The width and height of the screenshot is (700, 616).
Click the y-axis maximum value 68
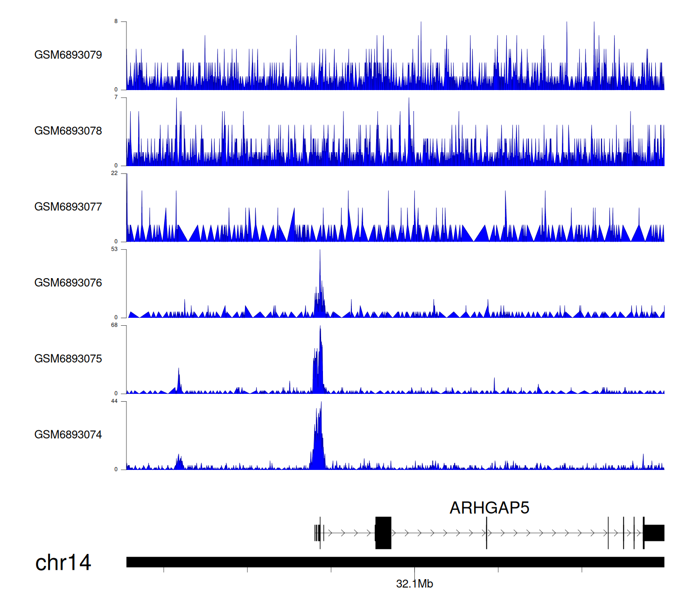114,325
